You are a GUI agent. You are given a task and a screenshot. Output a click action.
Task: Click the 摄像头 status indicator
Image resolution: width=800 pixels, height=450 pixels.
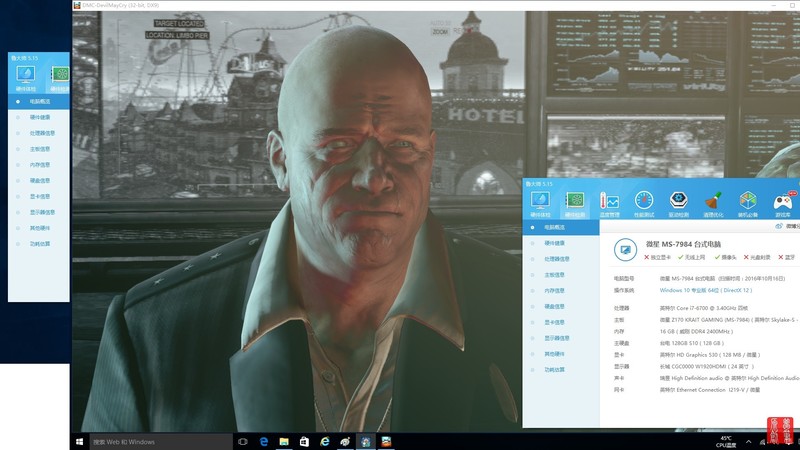pos(726,258)
